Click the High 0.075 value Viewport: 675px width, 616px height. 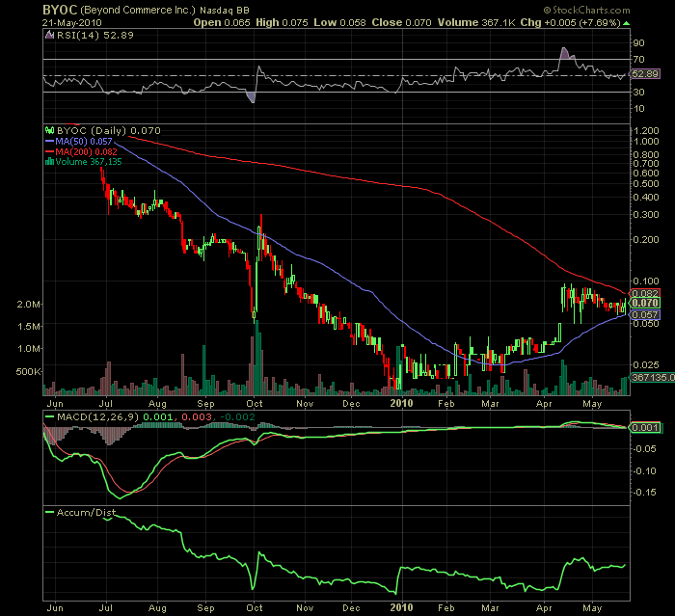[282, 23]
